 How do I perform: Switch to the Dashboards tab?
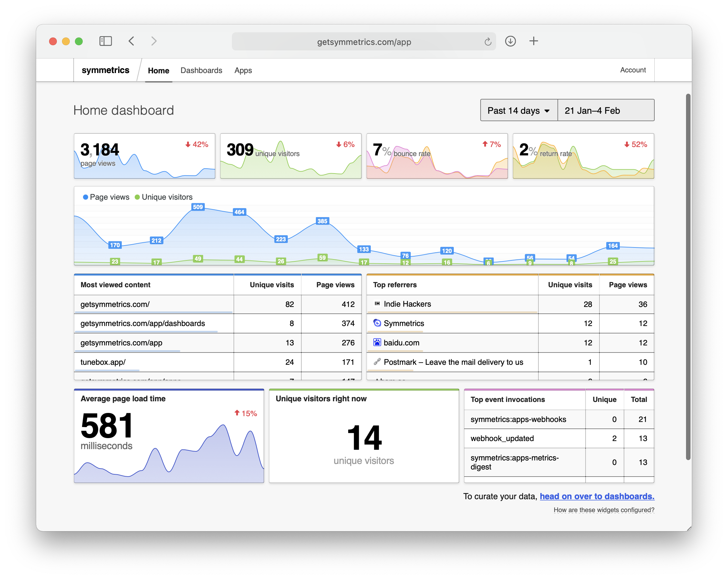[201, 70]
